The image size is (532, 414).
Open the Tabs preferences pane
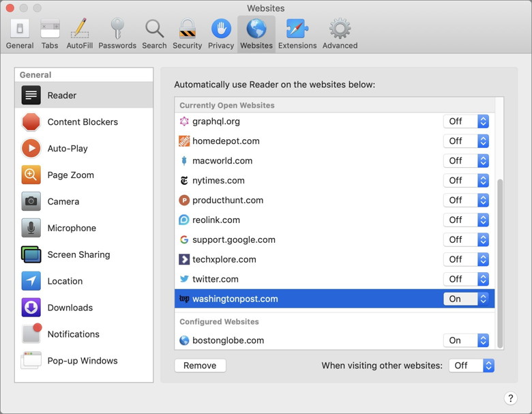[x=50, y=34]
